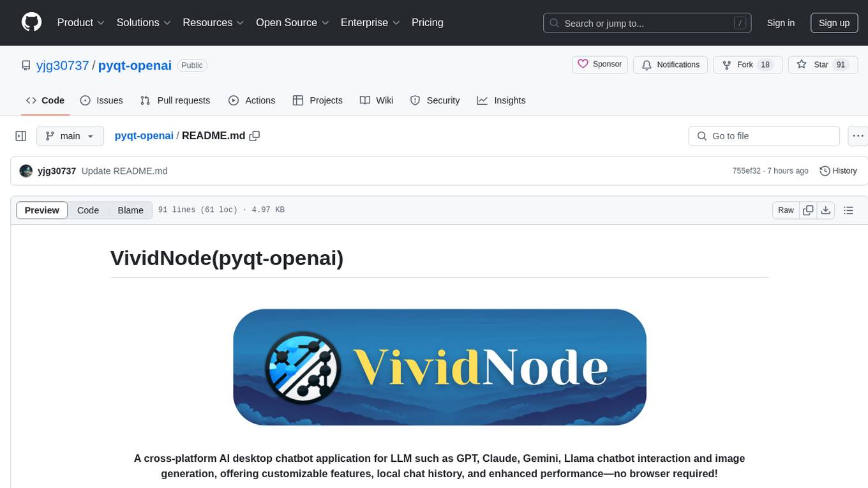
Task: Select the Blame view
Action: (131, 210)
